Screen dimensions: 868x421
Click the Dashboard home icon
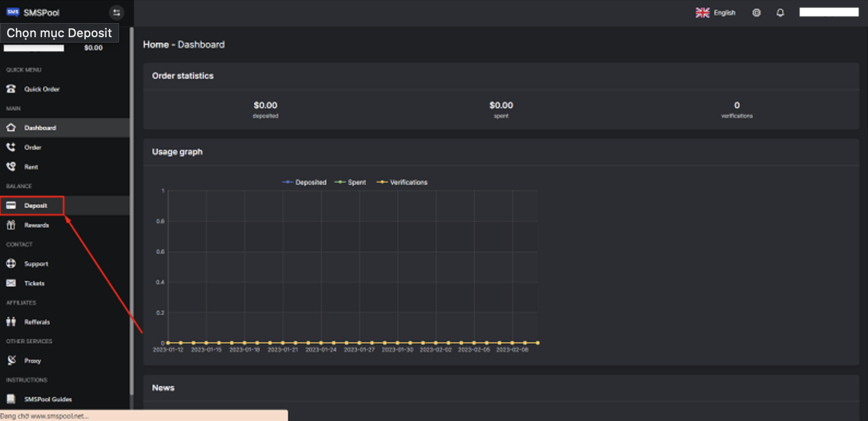tap(11, 127)
